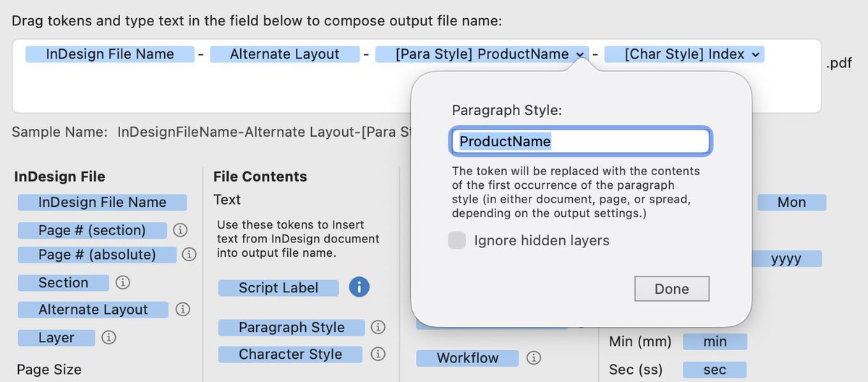Screen dimensions: 868x382
Task: Click the Character Style token
Action: click(x=290, y=355)
